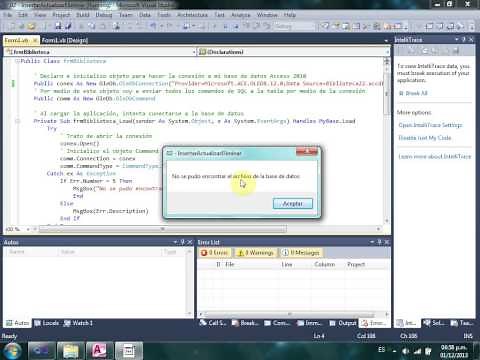Image resolution: width=480 pixels, height=360 pixels.
Task: Click the Autos tab icon in bottom panel
Action: click(9, 323)
